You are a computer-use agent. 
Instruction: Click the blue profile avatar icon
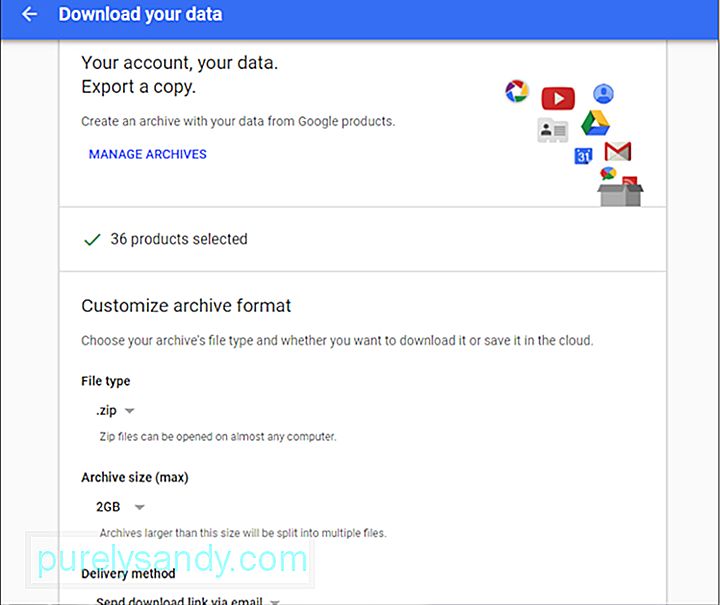(603, 94)
